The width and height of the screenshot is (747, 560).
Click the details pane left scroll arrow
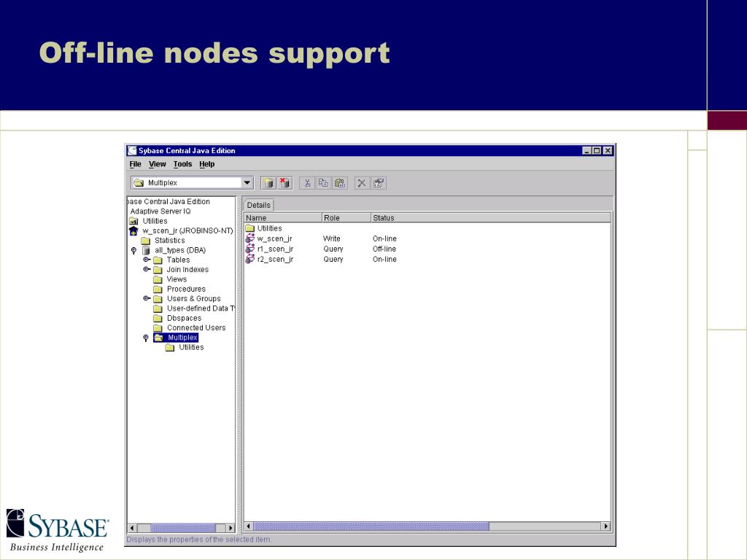click(248, 526)
